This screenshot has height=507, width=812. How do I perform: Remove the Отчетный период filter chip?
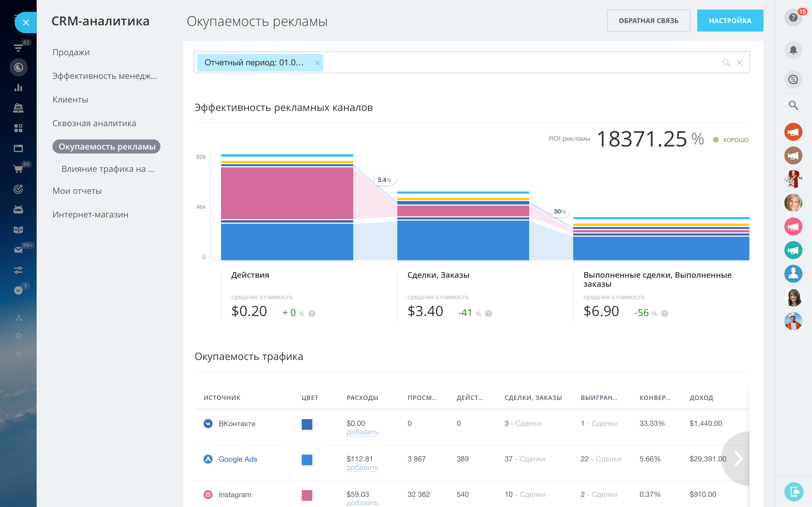tap(317, 63)
